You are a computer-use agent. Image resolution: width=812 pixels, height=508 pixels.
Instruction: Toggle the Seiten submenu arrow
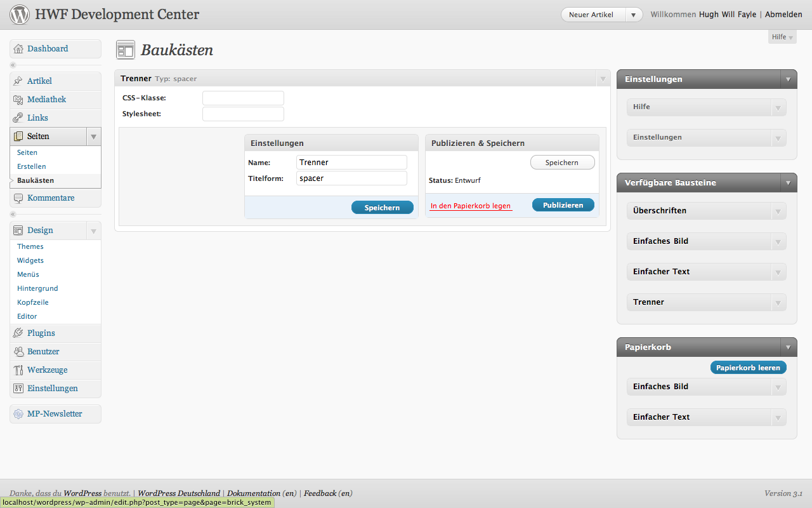(x=93, y=137)
